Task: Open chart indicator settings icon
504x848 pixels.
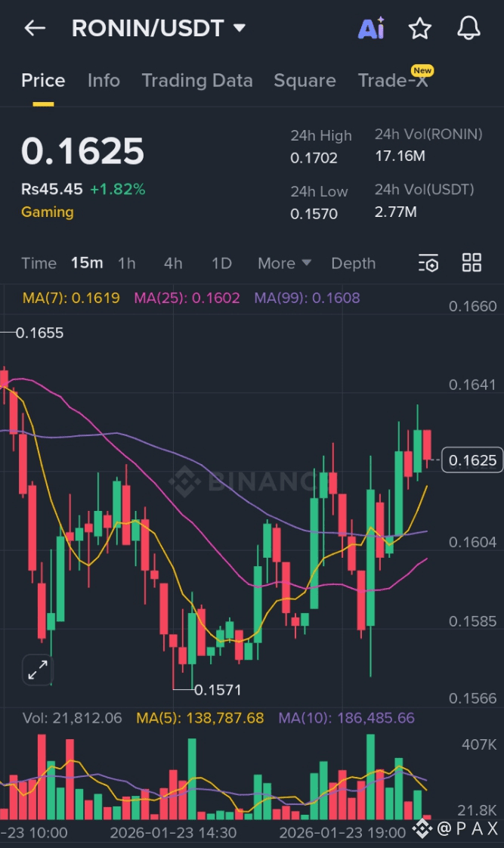Action: tap(428, 263)
